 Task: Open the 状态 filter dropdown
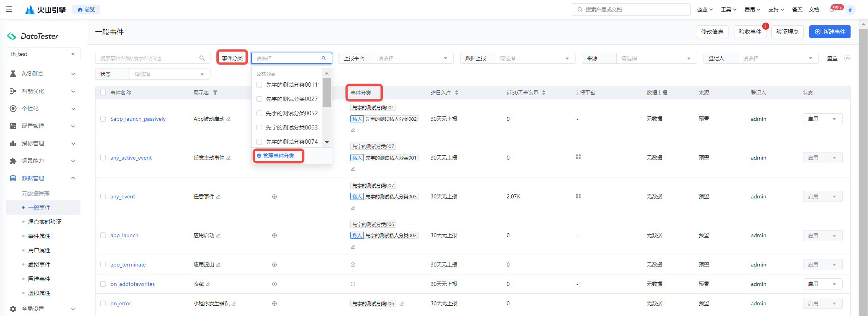point(170,74)
